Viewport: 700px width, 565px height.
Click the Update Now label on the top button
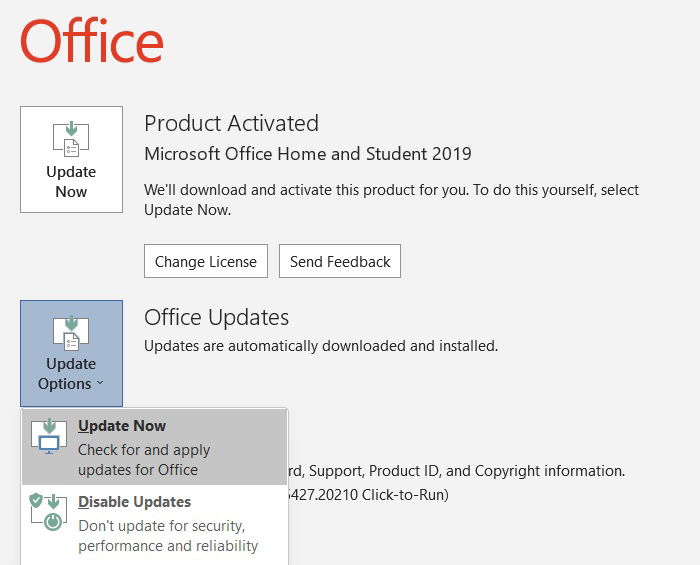pos(71,182)
